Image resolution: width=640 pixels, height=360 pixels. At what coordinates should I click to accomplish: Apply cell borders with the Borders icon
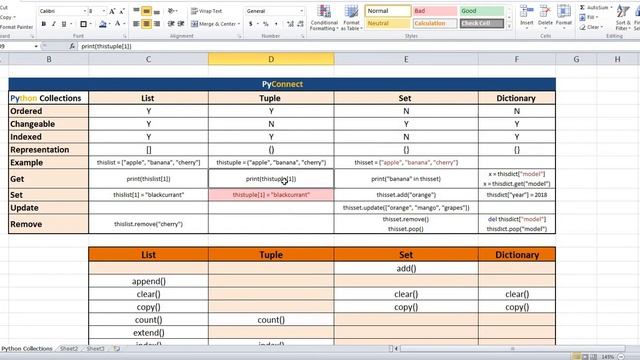point(83,24)
